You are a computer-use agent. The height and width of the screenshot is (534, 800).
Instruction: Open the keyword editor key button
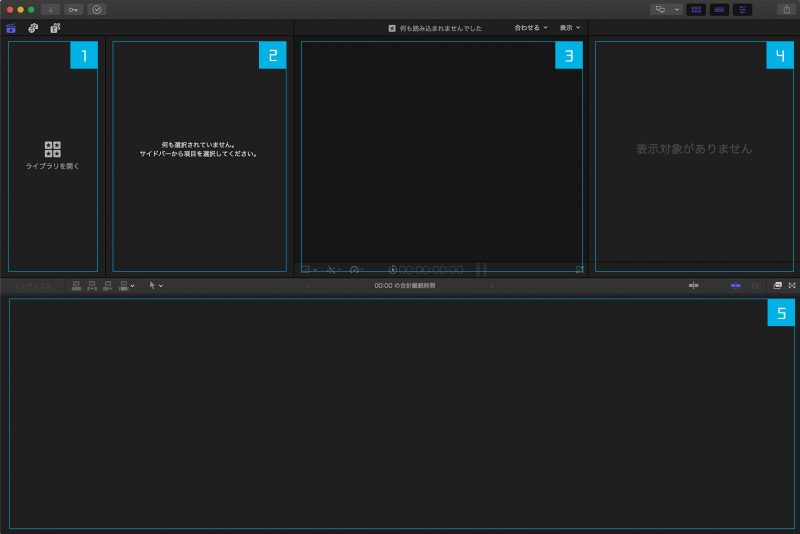point(73,10)
